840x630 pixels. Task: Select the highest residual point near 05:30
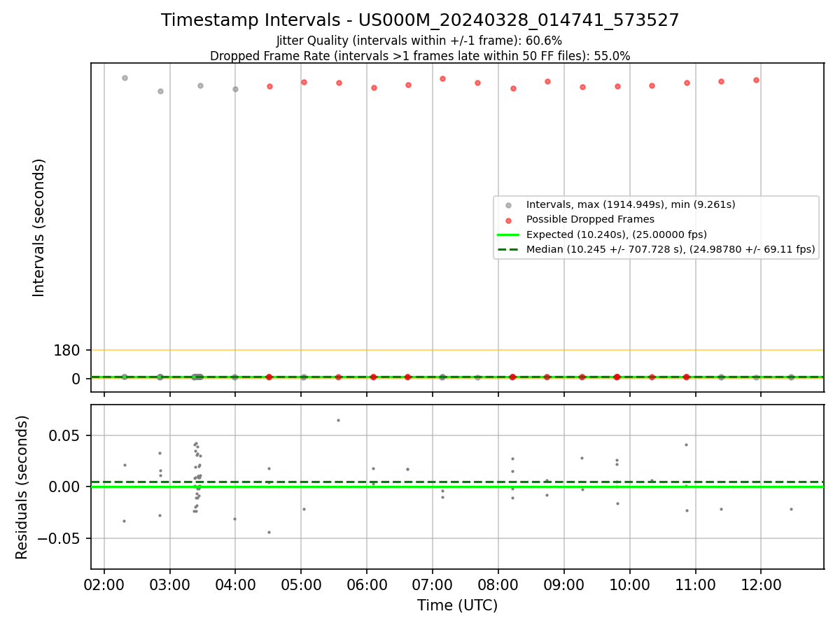pos(338,420)
